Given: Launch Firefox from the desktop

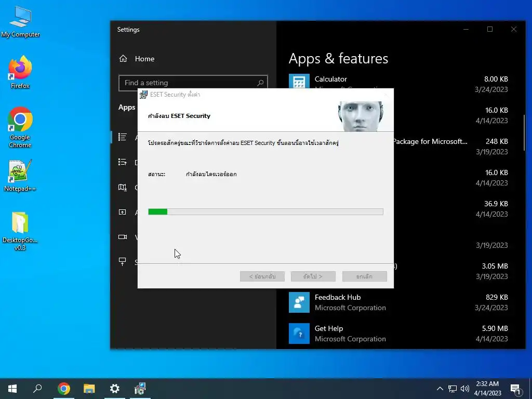Looking at the screenshot, I should tap(20, 72).
